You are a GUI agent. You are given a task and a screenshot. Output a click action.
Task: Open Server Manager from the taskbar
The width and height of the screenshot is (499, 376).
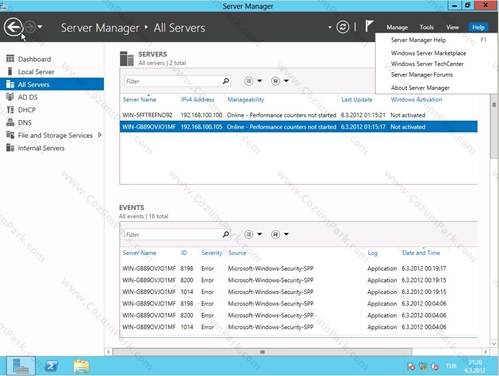21,366
